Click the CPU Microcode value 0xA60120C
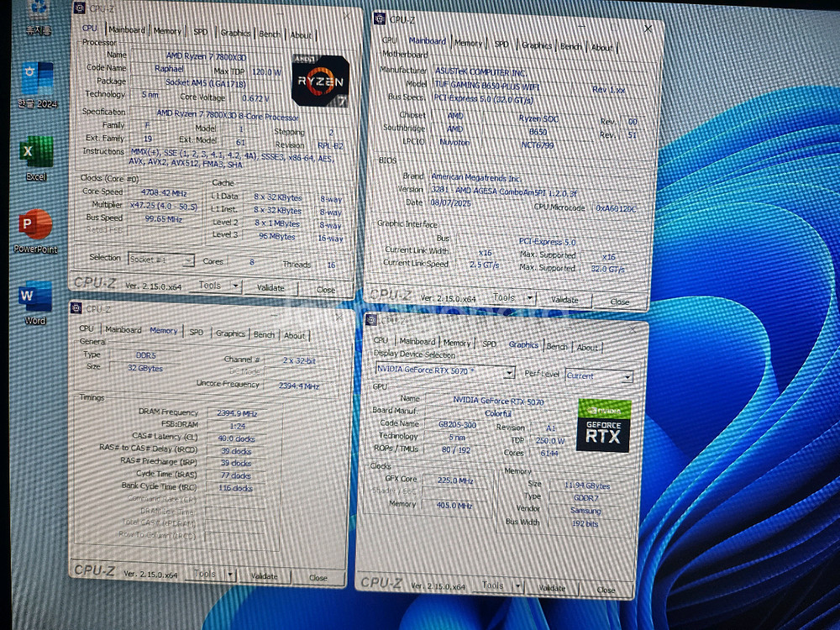The image size is (840, 630). [616, 208]
